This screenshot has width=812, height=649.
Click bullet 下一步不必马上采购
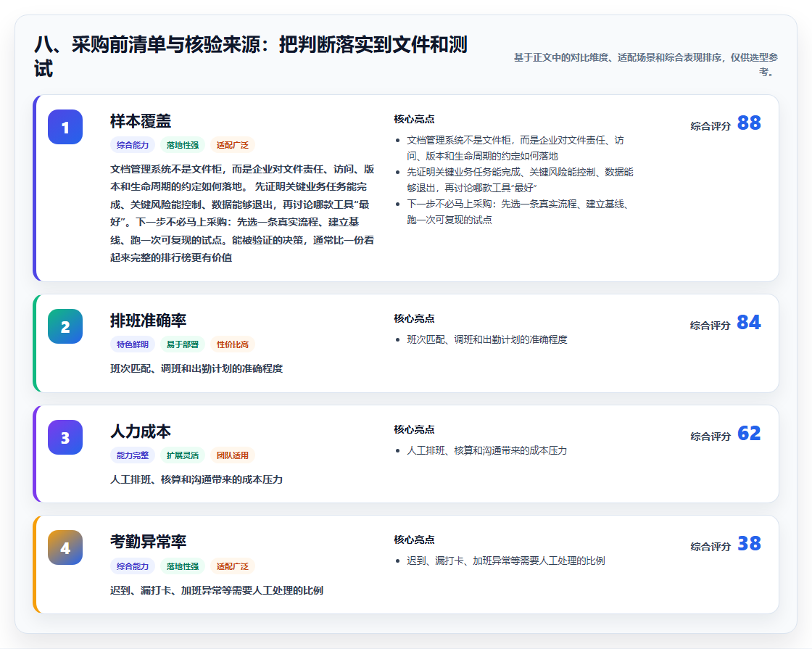click(518, 212)
